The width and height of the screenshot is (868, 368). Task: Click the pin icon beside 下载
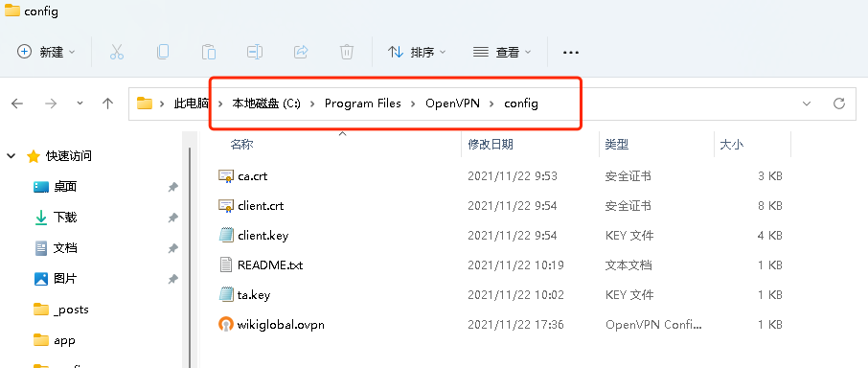tap(172, 218)
